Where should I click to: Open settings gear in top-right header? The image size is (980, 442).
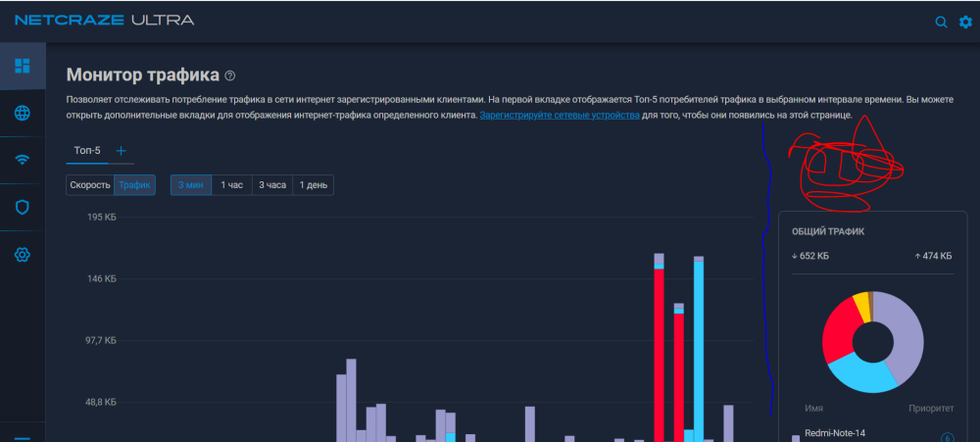(965, 22)
